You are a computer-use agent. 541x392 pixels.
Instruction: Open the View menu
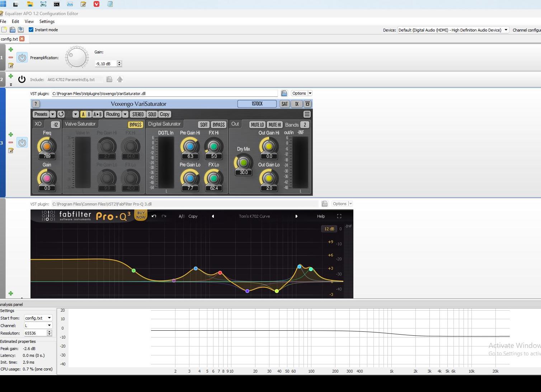coord(29,22)
